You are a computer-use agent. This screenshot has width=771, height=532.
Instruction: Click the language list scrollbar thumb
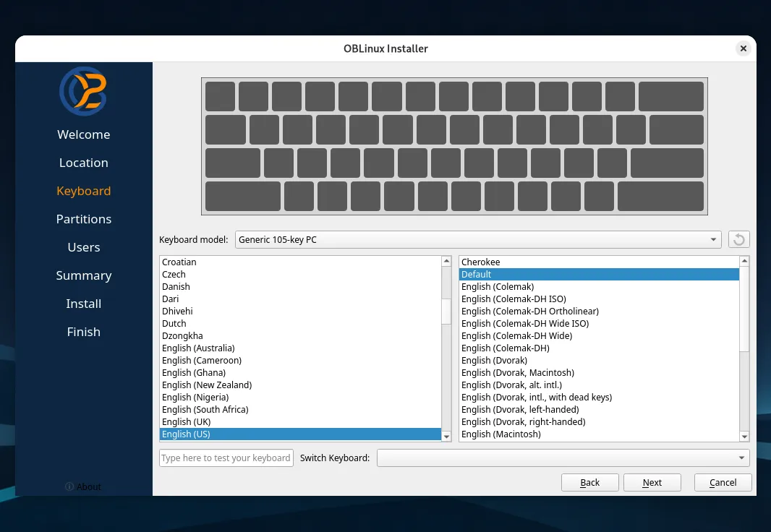pyautogui.click(x=446, y=312)
